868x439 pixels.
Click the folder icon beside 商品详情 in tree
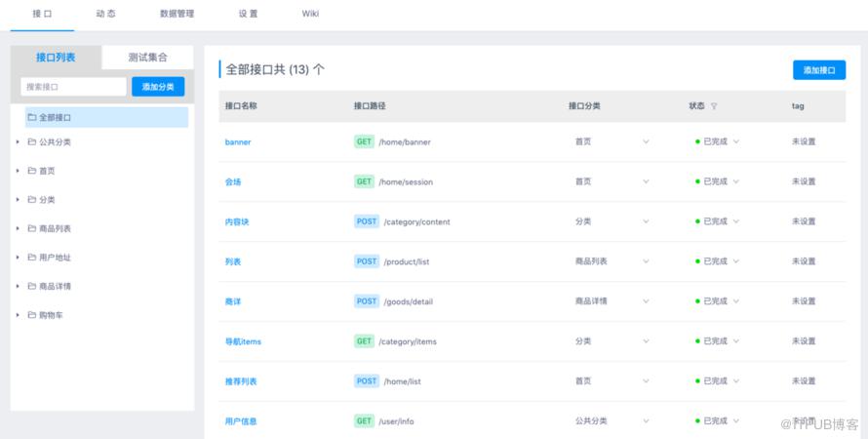tap(32, 286)
